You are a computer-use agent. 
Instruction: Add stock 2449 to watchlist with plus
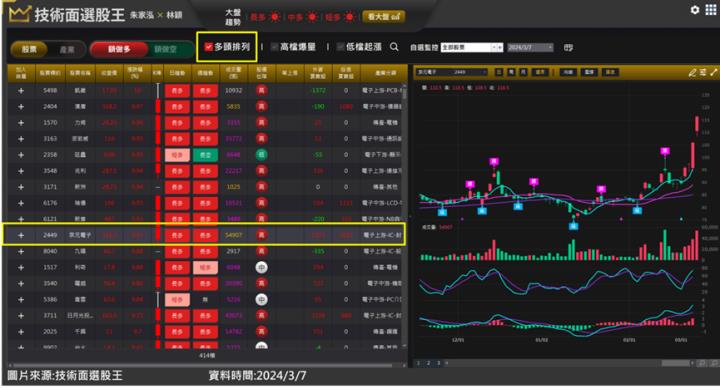[21, 235]
